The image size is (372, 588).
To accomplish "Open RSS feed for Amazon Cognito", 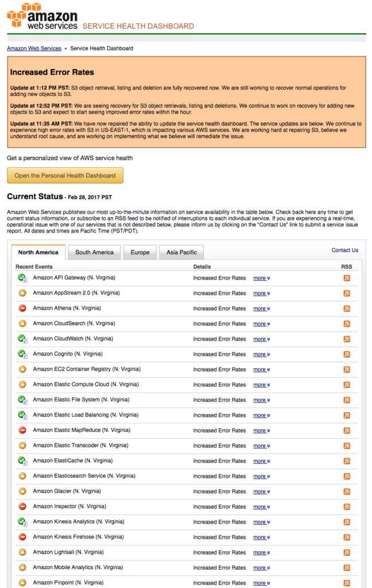I will (347, 354).
